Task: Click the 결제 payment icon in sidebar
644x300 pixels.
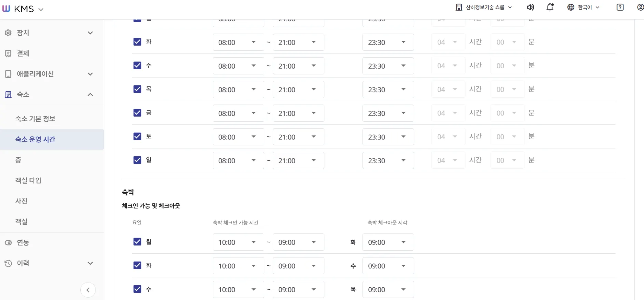Action: tap(8, 53)
